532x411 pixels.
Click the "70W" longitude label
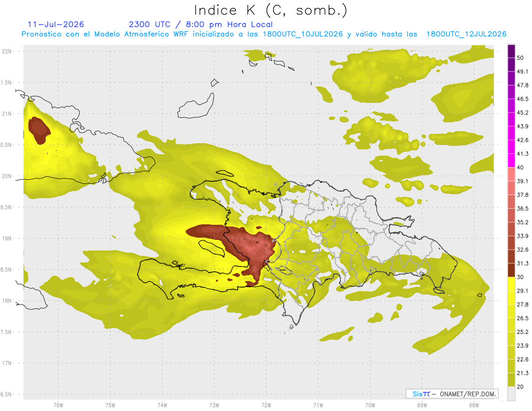370,405
